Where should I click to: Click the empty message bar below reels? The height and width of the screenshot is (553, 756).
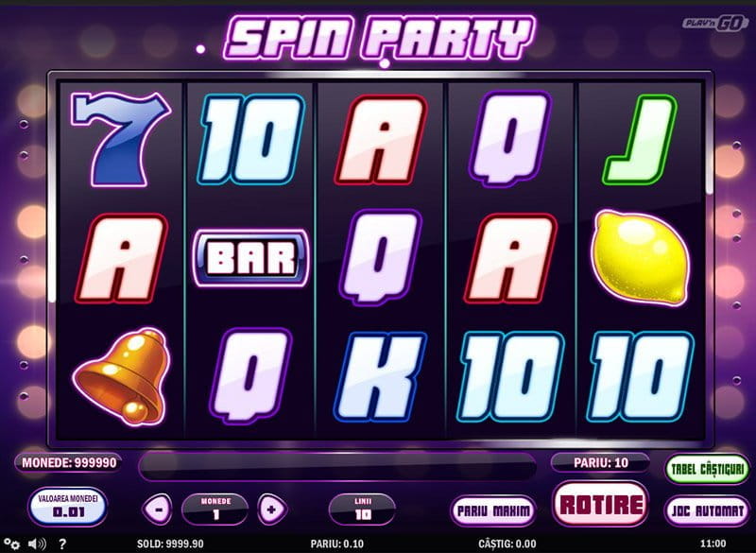point(337,467)
